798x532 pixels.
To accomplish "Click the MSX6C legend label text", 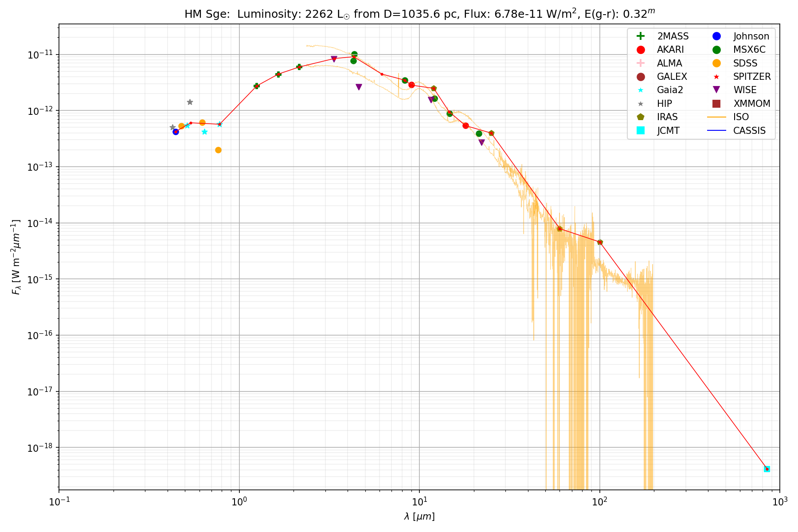I will [749, 50].
